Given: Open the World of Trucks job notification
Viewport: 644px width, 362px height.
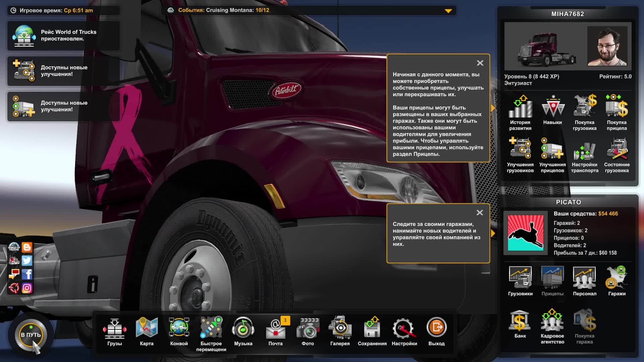Looking at the screenshot, I should (x=63, y=36).
